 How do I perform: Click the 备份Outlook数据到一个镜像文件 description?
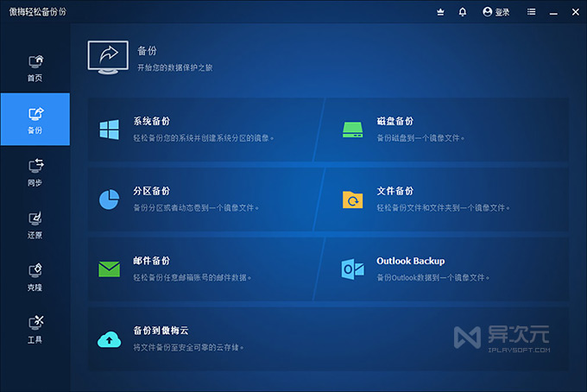pyautogui.click(x=432, y=277)
